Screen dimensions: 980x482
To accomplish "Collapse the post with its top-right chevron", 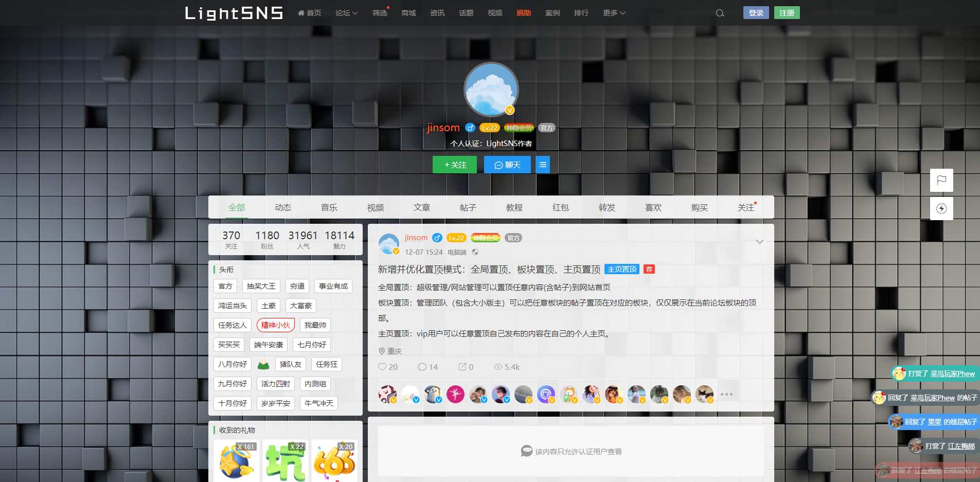I will pos(760,241).
